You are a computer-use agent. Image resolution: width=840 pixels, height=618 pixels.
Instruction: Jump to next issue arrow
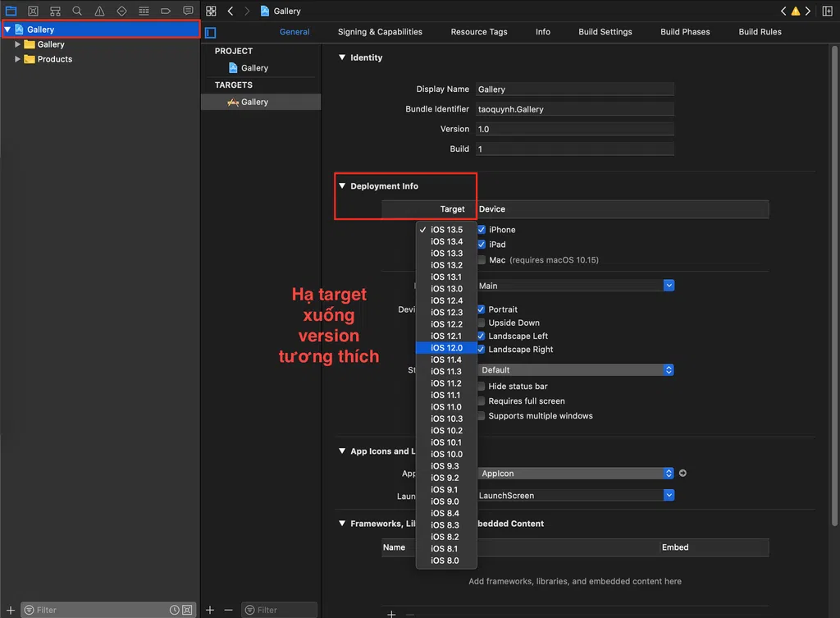click(x=808, y=11)
